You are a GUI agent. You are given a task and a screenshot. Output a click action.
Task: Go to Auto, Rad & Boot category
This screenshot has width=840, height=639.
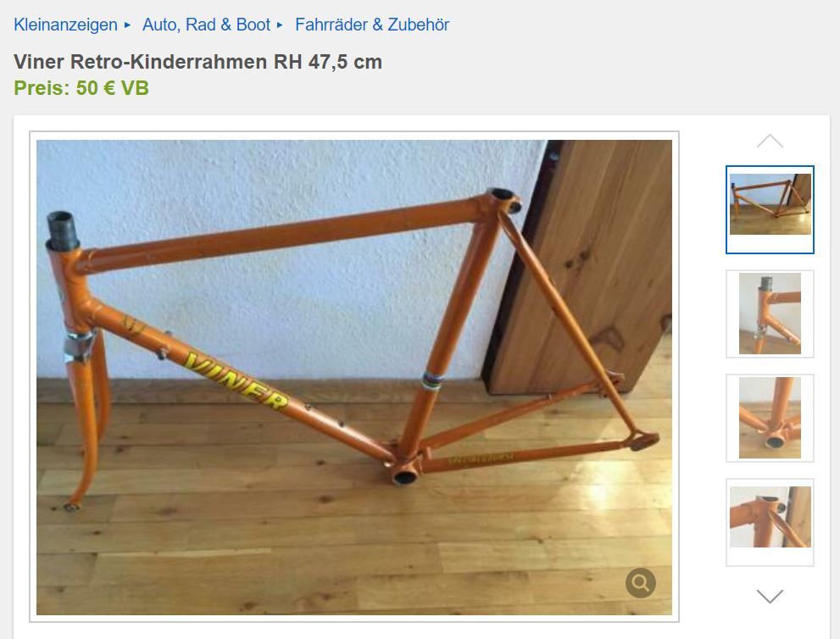(x=206, y=25)
